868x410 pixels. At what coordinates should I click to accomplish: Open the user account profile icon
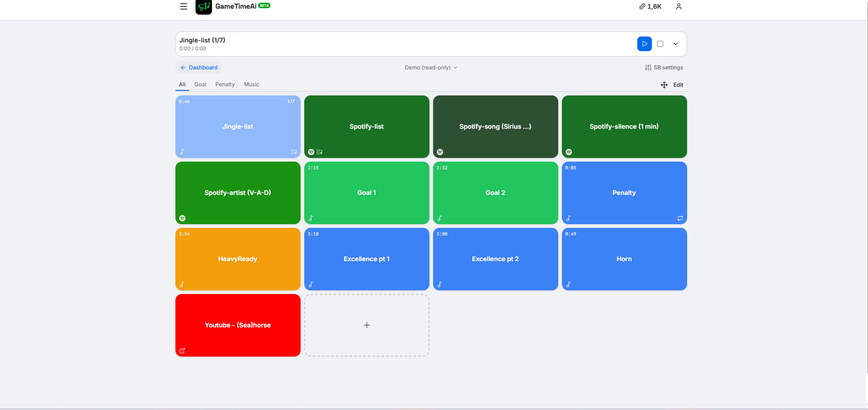click(679, 6)
